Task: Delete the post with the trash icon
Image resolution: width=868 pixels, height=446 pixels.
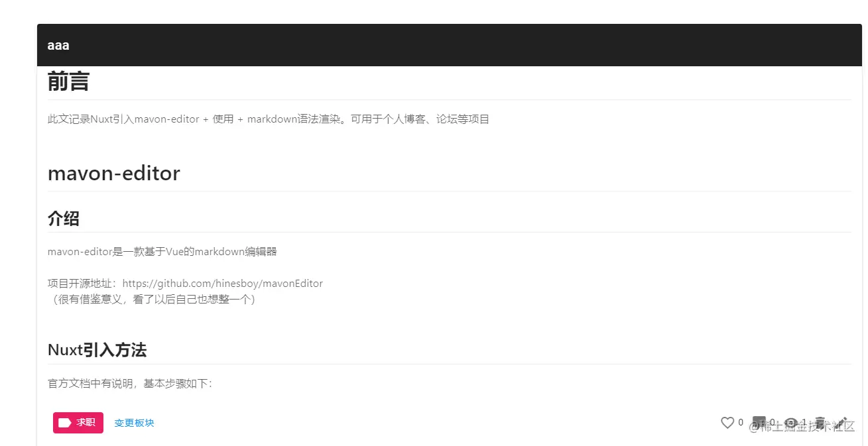Action: click(820, 423)
